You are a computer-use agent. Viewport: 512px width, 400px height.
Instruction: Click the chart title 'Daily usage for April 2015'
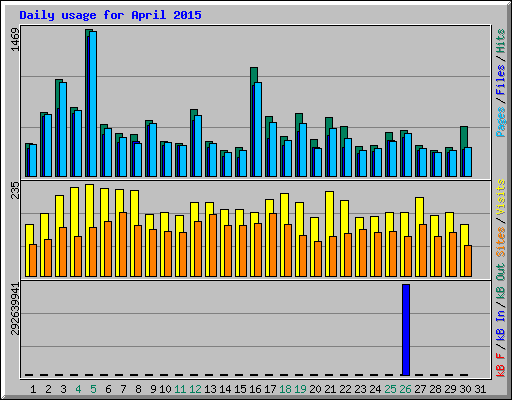coord(110,15)
